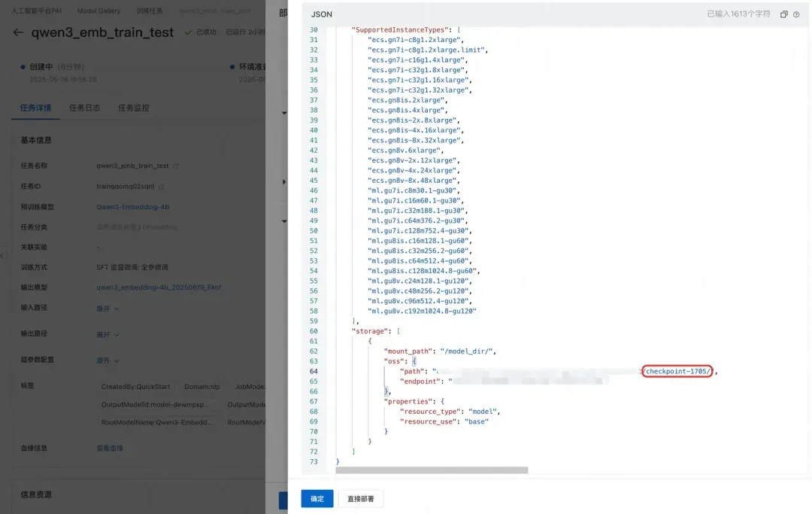812x514 pixels.
Task: Go back using arrow beside qwen3_emb_train_test
Action: [x=18, y=32]
